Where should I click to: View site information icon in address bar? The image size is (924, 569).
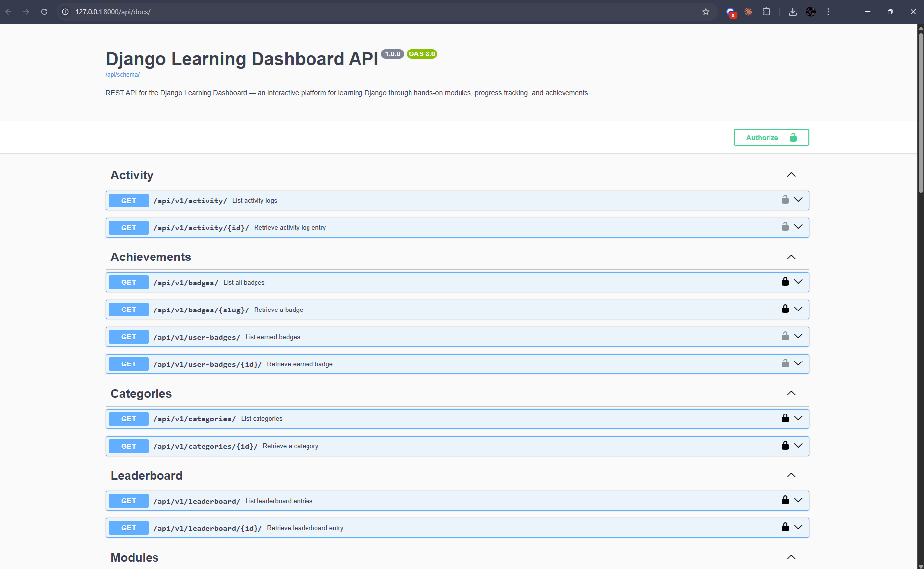[x=65, y=12]
